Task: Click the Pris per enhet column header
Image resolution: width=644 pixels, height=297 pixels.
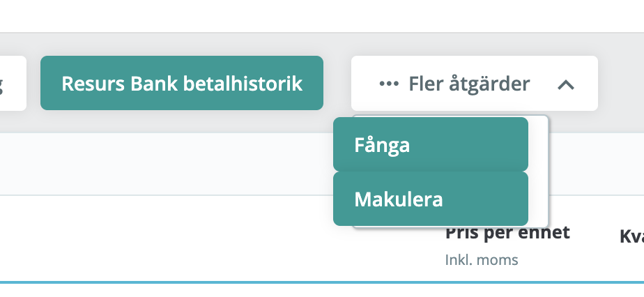Action: pos(507,234)
